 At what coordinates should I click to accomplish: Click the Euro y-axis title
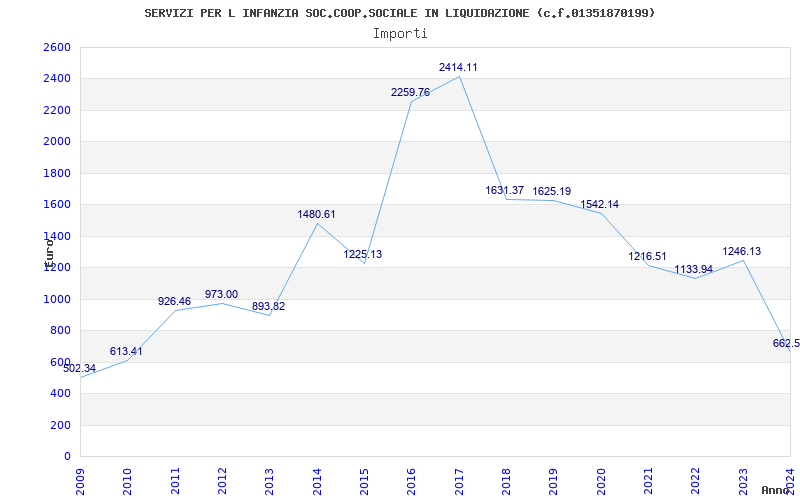tap(49, 253)
